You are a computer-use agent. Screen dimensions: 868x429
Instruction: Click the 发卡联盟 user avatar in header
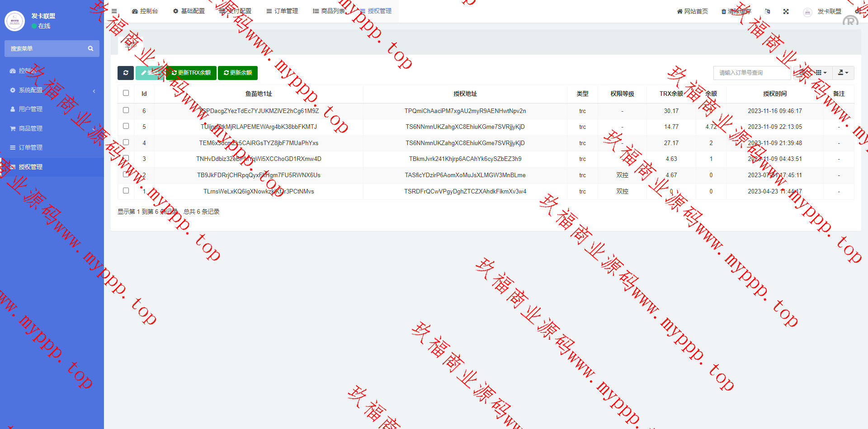coord(807,12)
